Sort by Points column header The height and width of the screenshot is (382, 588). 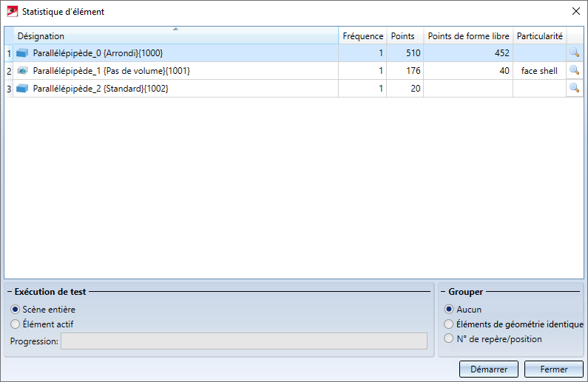click(405, 36)
